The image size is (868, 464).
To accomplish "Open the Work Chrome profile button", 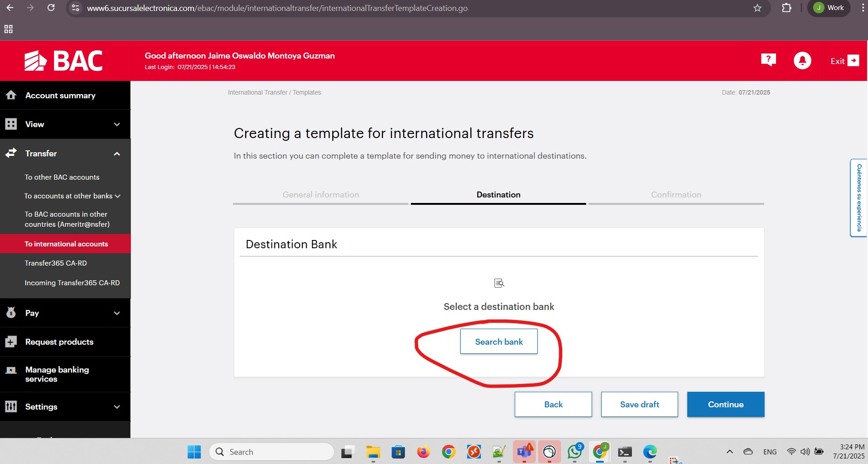I will (x=830, y=8).
